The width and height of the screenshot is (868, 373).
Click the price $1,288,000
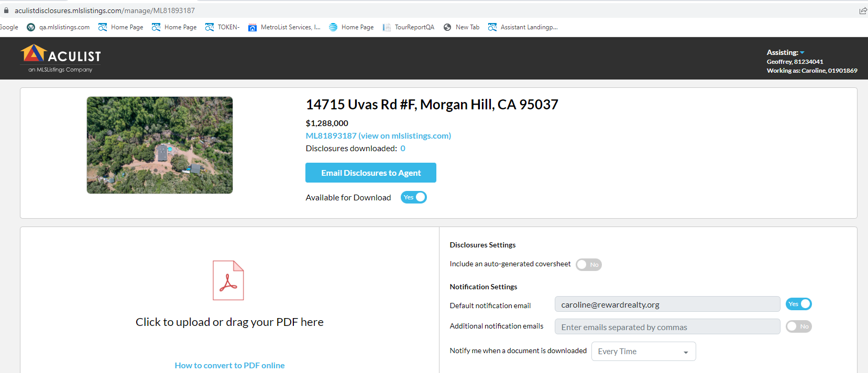click(327, 123)
